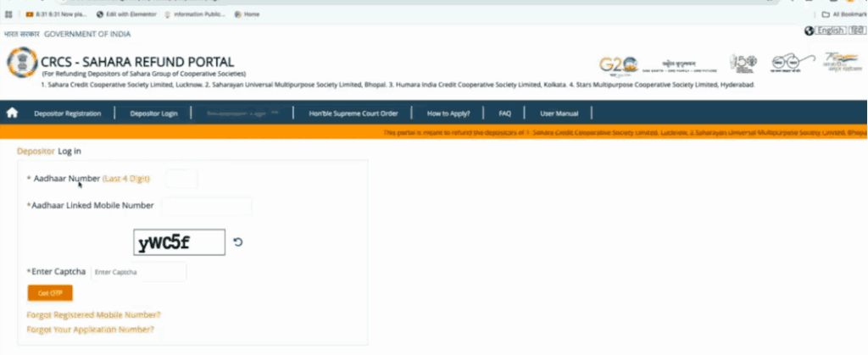This screenshot has height=355, width=868.
Task: Click the captcha image yWC5f
Action: [x=180, y=242]
